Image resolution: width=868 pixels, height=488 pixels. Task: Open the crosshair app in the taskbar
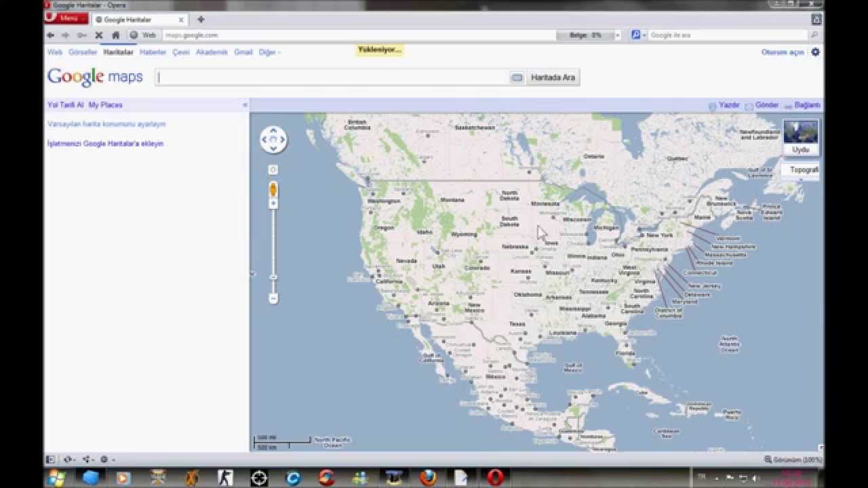(x=259, y=478)
